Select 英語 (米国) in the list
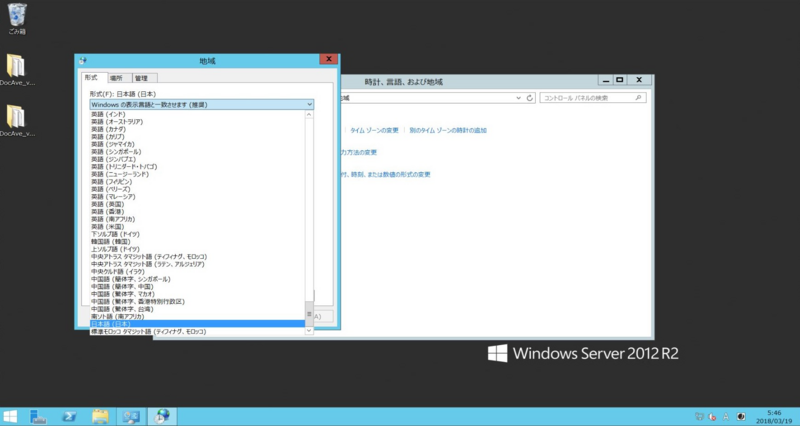This screenshot has height=426, width=800. click(197, 227)
